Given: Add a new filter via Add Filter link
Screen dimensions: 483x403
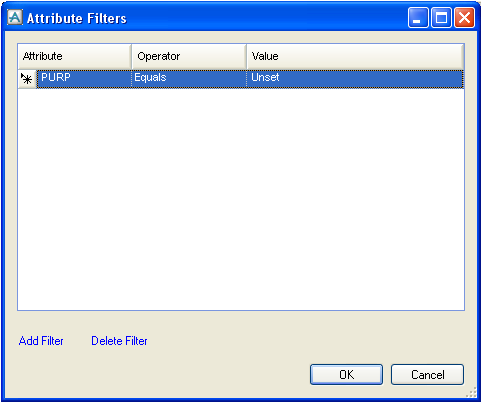Looking at the screenshot, I should click(41, 341).
